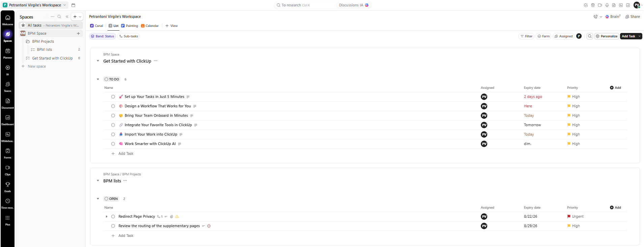This screenshot has height=247, width=644.
Task: Toggle the Sub-tasks display chip
Action: pos(128,36)
